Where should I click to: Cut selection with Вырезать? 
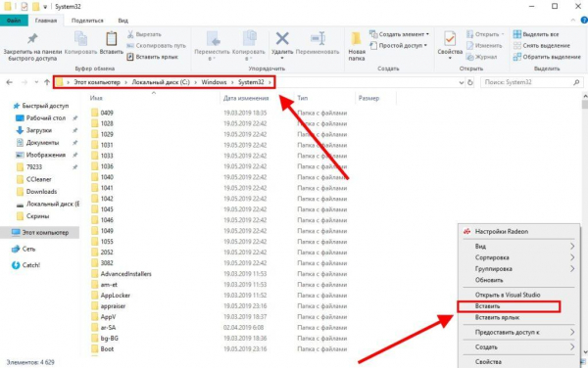144,34
